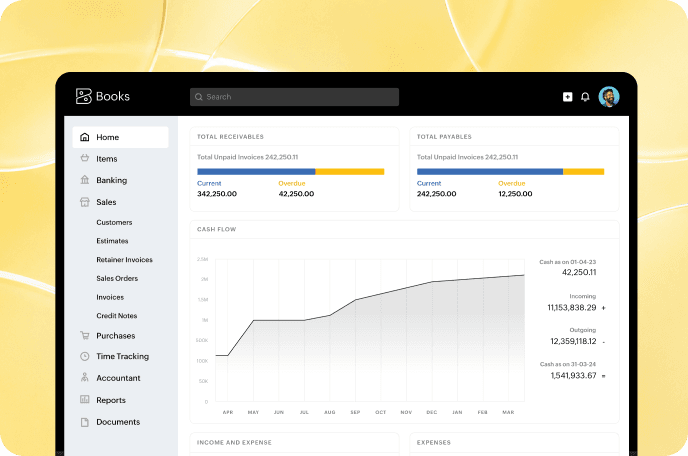The image size is (688, 456).
Task: Open Accountant section label
Action: 118,378
